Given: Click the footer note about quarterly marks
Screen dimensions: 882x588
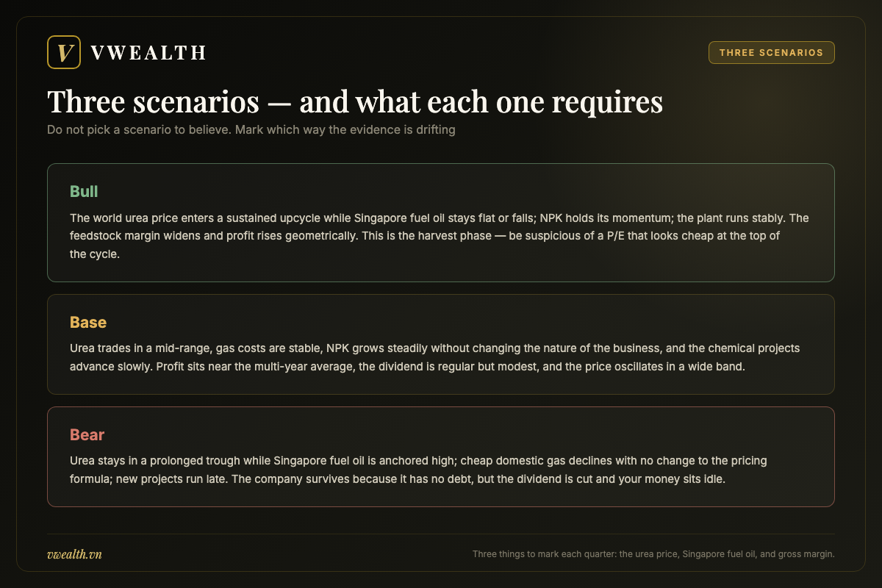Looking at the screenshot, I should [x=653, y=554].
